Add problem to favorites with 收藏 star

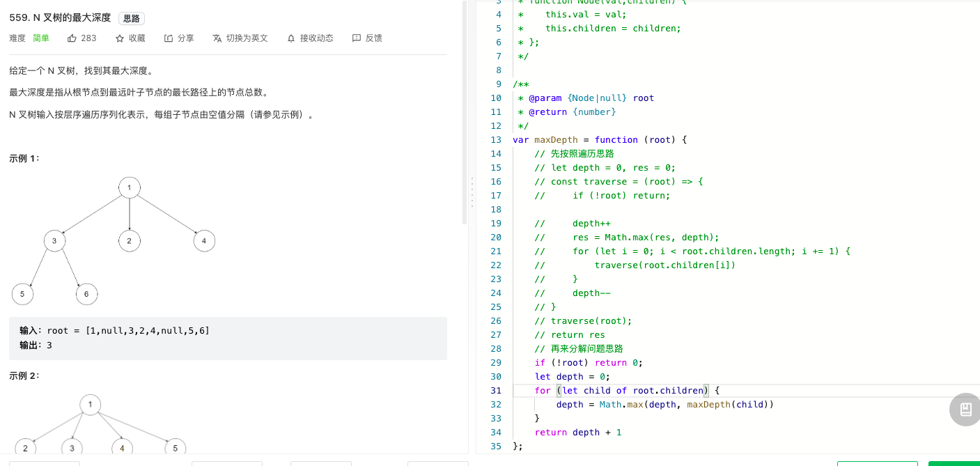tap(130, 38)
